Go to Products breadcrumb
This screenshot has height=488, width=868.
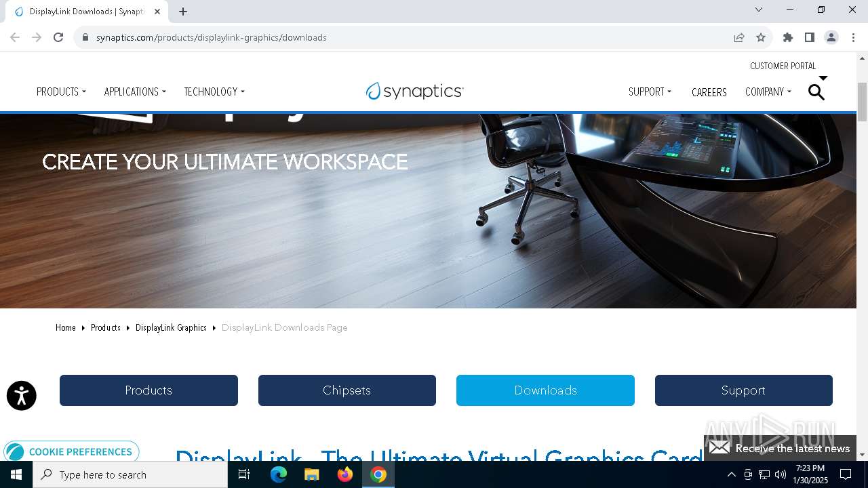[106, 327]
